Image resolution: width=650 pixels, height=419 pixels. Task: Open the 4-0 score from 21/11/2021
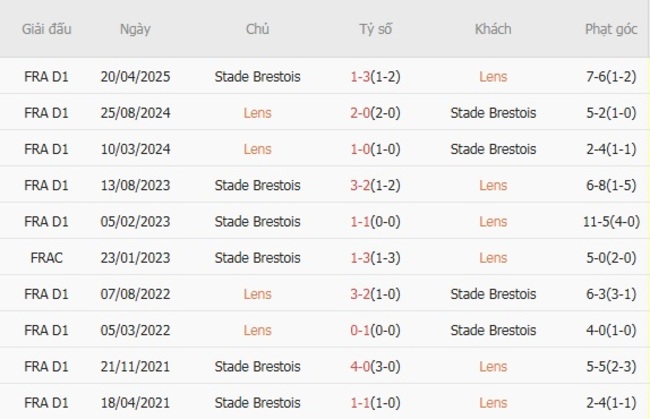coord(362,367)
